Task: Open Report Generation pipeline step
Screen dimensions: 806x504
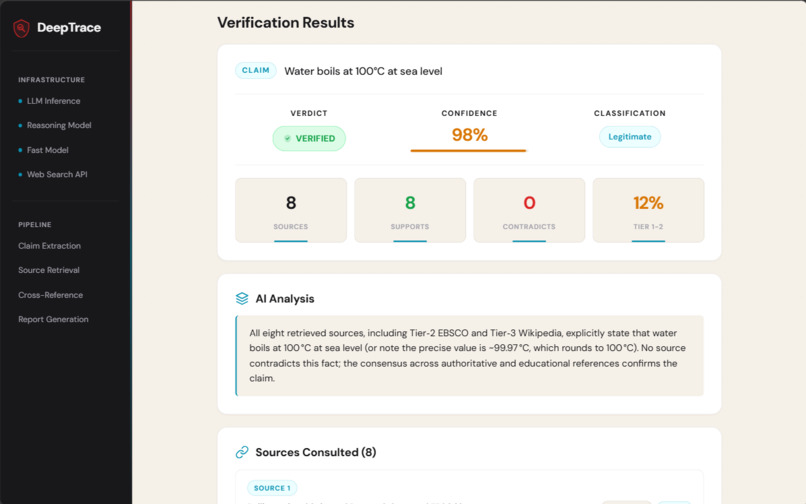Action: [x=53, y=319]
